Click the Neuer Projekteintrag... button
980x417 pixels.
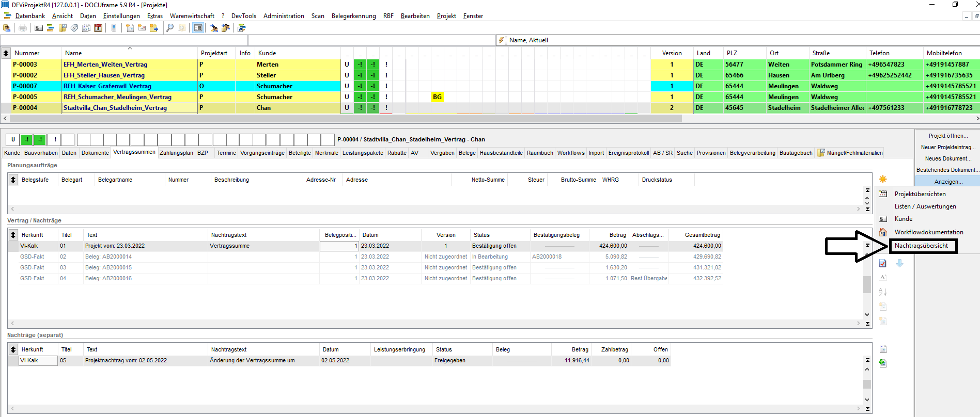[x=948, y=147]
